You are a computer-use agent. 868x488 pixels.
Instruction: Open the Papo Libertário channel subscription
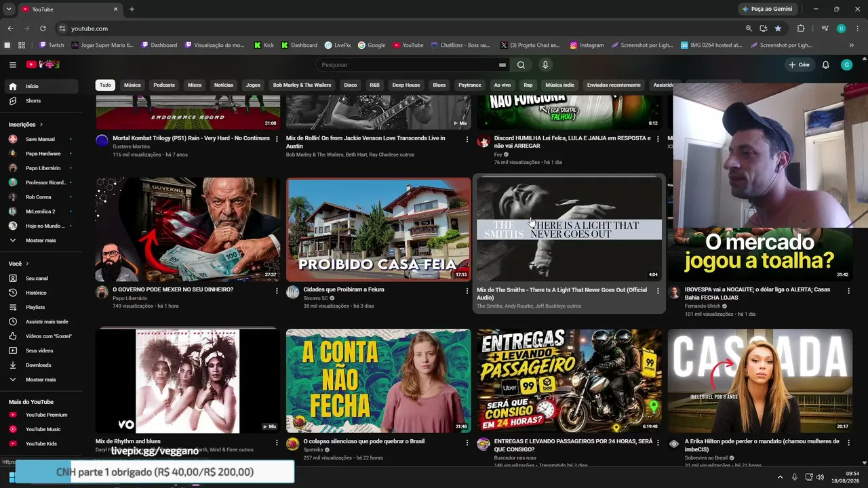coord(41,168)
